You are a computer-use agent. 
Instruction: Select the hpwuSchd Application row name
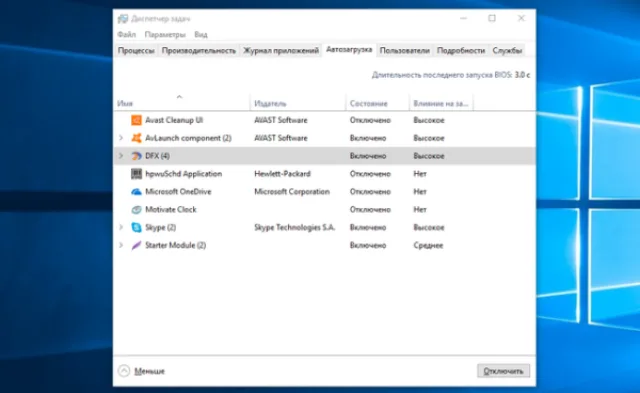[184, 174]
